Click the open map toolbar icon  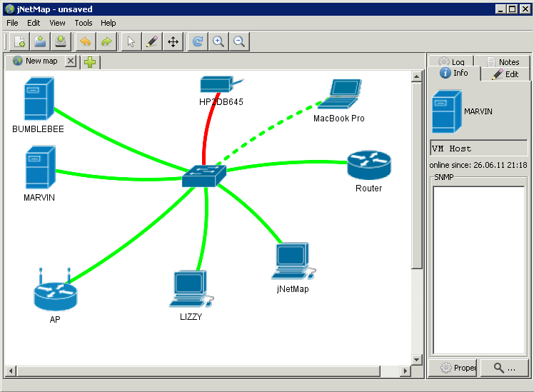click(40, 42)
